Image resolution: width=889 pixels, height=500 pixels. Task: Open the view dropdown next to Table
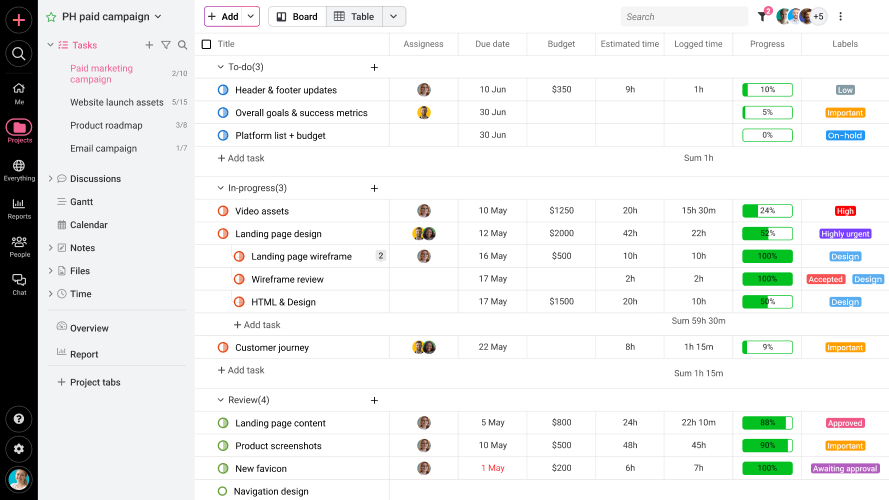click(x=394, y=17)
